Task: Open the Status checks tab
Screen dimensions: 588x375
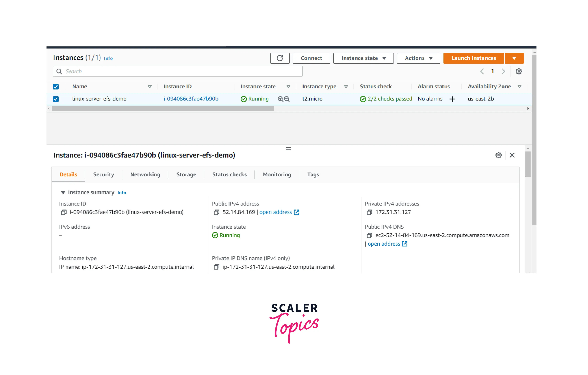Action: 229,174
